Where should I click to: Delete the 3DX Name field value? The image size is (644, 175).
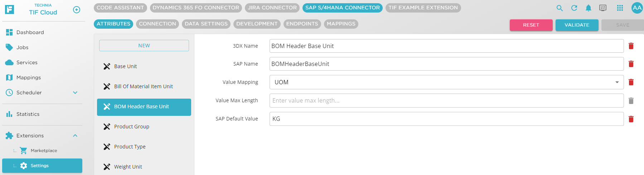(x=631, y=46)
